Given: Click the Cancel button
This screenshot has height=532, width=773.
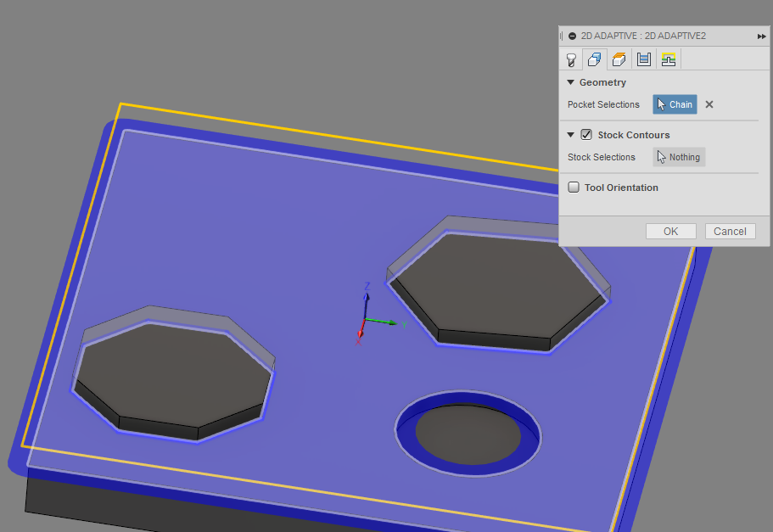Looking at the screenshot, I should pyautogui.click(x=730, y=232).
